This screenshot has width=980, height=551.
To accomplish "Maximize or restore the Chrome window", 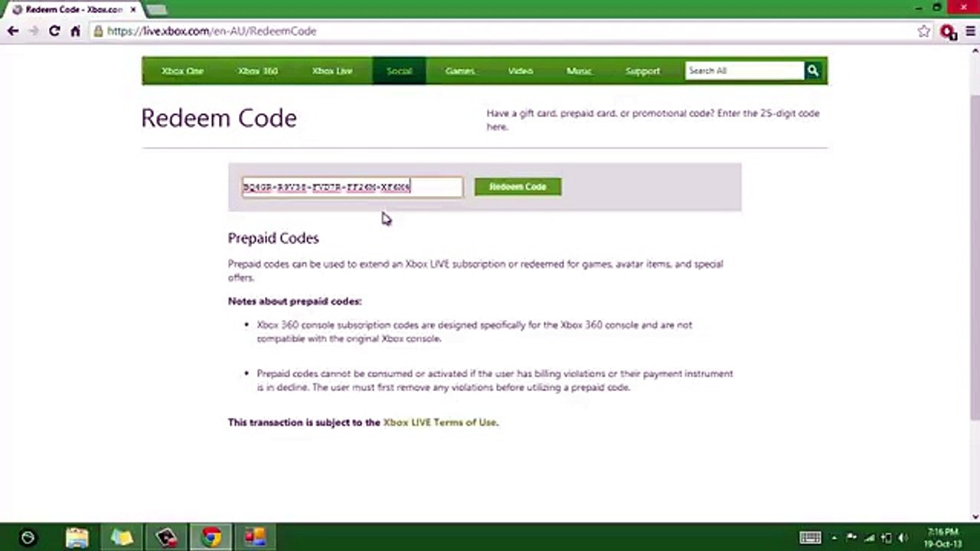I will [x=938, y=8].
